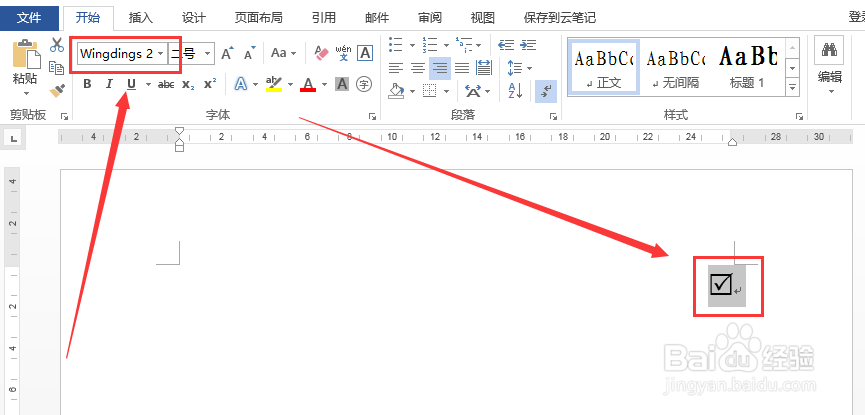Sort text with A-Z icon
The image size is (865, 415).
point(515,91)
